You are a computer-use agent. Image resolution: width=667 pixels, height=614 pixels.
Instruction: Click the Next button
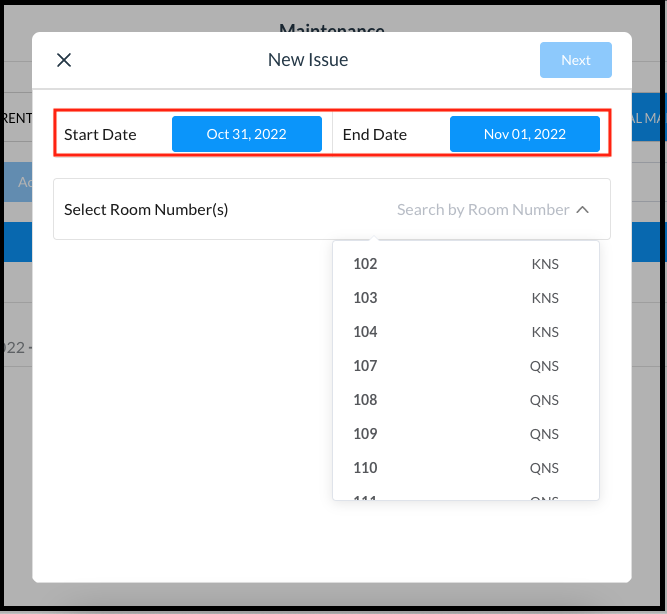click(x=575, y=60)
